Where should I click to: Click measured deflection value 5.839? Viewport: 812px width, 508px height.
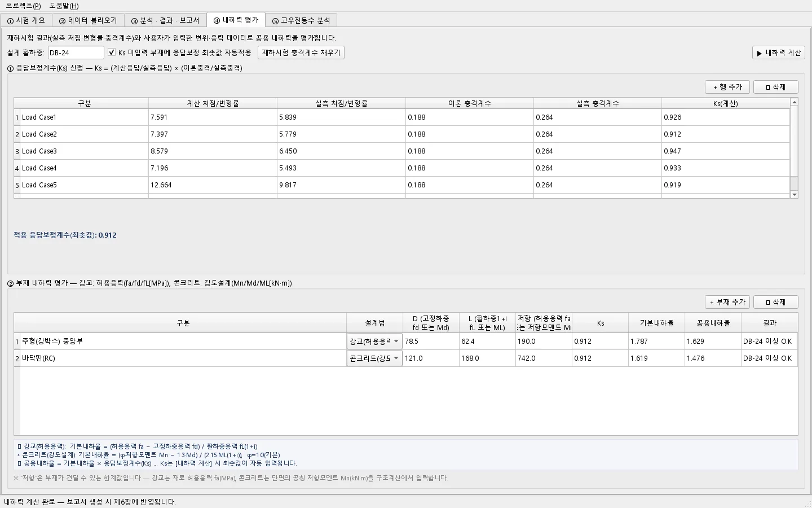[341, 117]
